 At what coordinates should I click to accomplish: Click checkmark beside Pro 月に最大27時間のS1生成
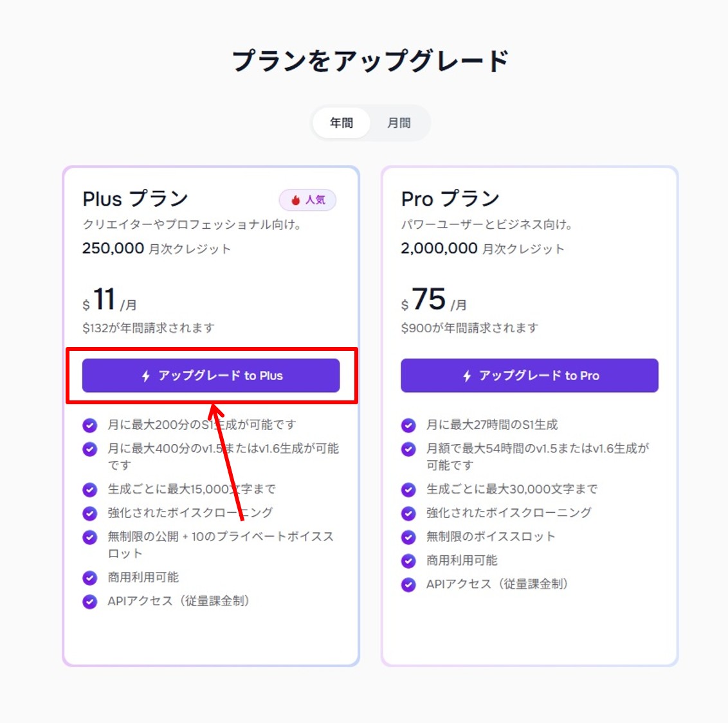coord(408,425)
